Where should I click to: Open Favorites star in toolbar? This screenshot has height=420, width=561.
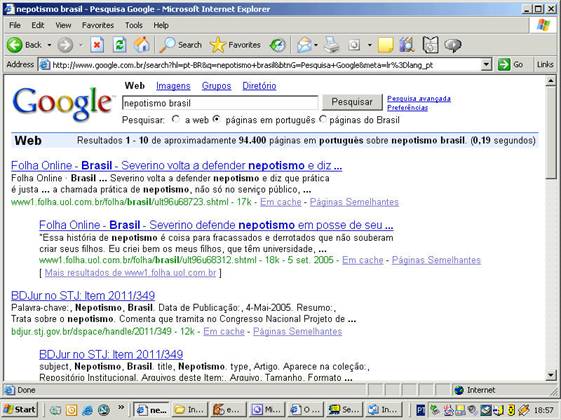click(218, 45)
